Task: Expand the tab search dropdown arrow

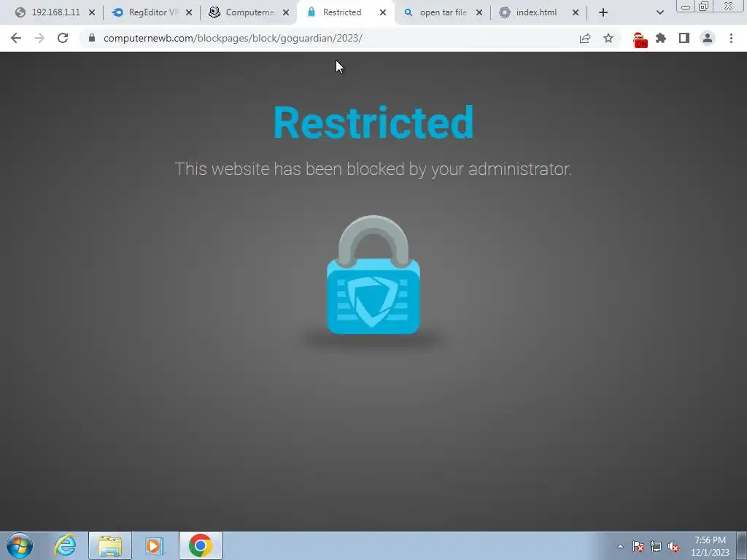Action: (659, 12)
